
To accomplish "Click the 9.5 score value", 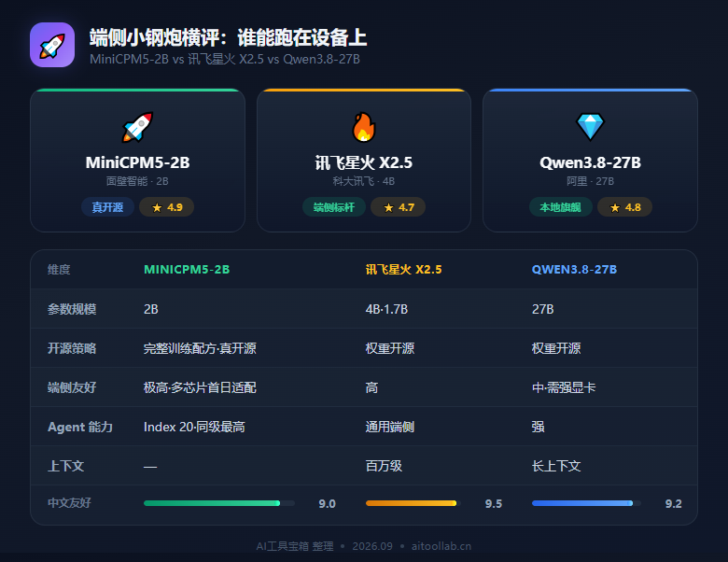I will tap(494, 504).
